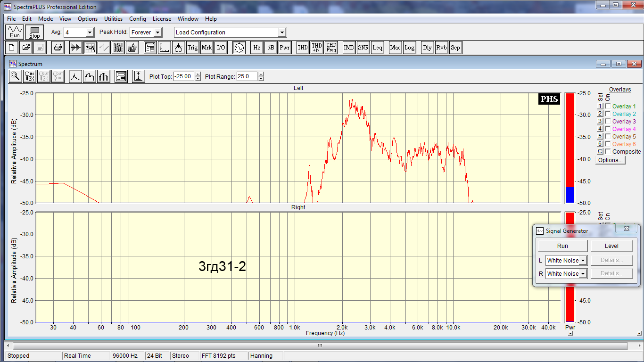Viewport: 644px width, 362px height.
Task: Open the IMD utility button
Action: click(349, 48)
